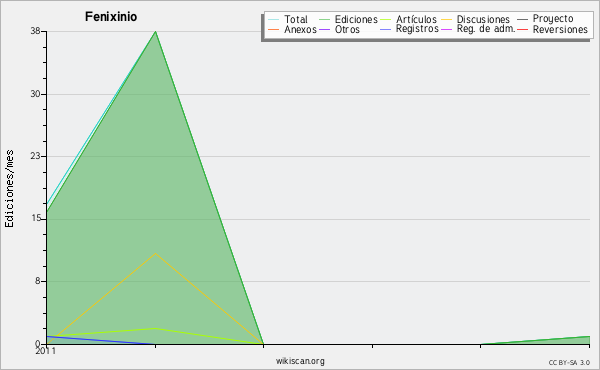Click the x-axis label 2011
The width and height of the screenshot is (600, 370).
click(x=45, y=351)
